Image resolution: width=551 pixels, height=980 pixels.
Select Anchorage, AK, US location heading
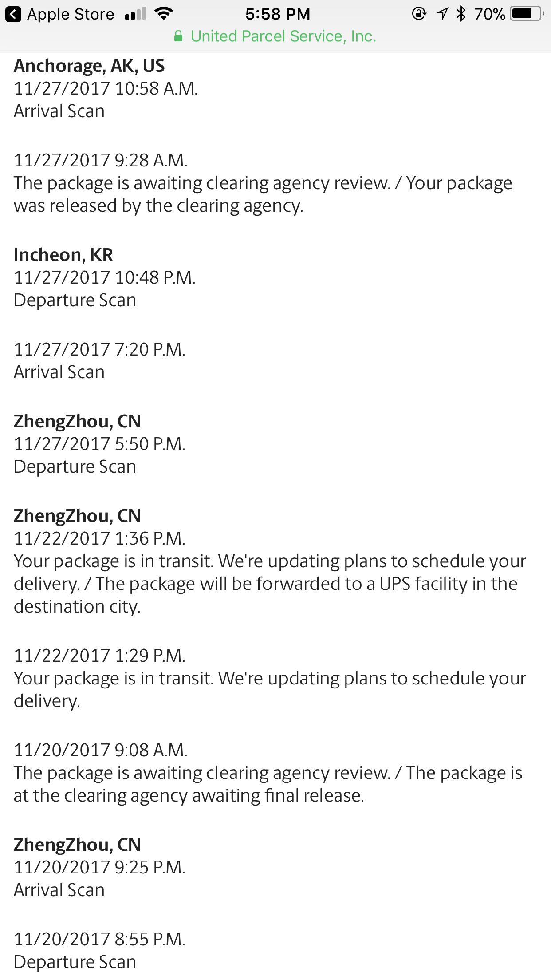point(89,66)
